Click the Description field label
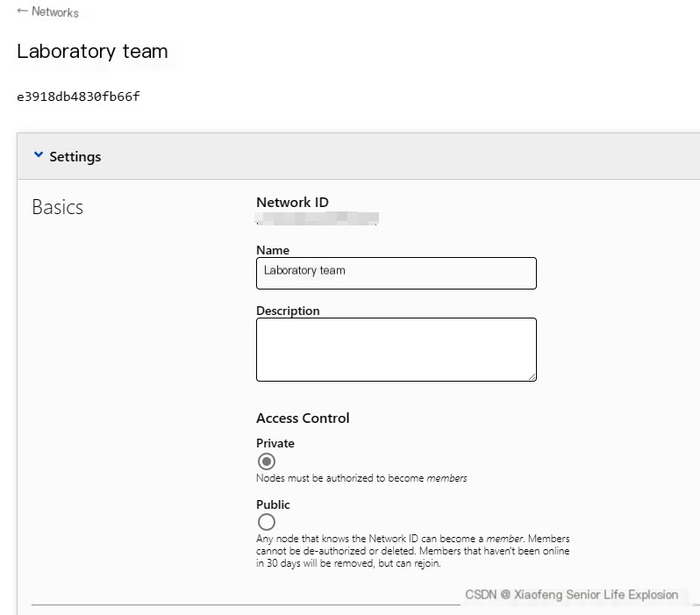 tap(288, 311)
